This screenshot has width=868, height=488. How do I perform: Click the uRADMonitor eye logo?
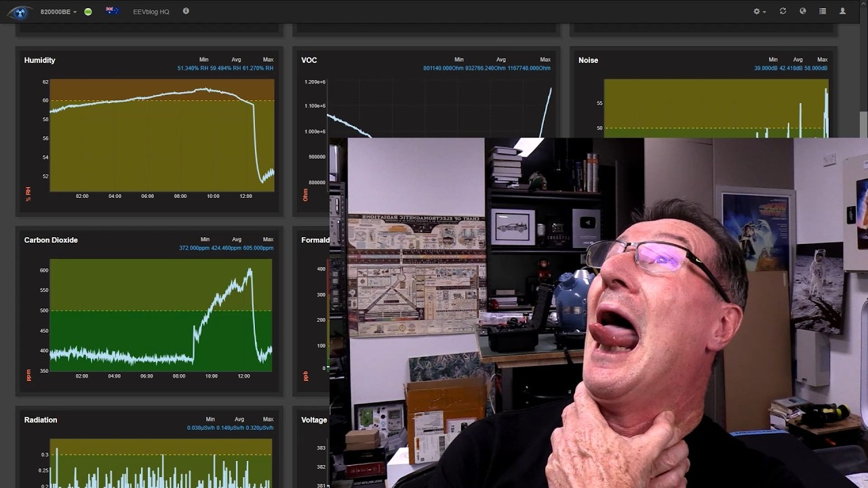click(20, 12)
